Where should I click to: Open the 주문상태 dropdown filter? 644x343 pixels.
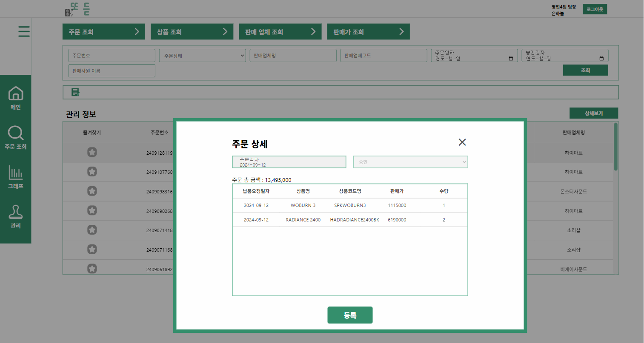[x=203, y=56]
